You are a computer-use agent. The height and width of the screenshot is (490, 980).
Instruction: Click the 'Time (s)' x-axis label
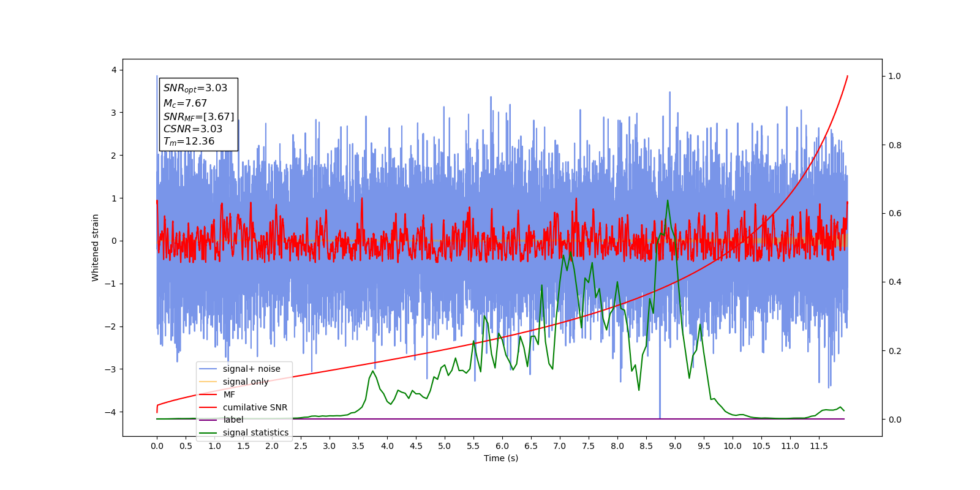(x=501, y=458)
